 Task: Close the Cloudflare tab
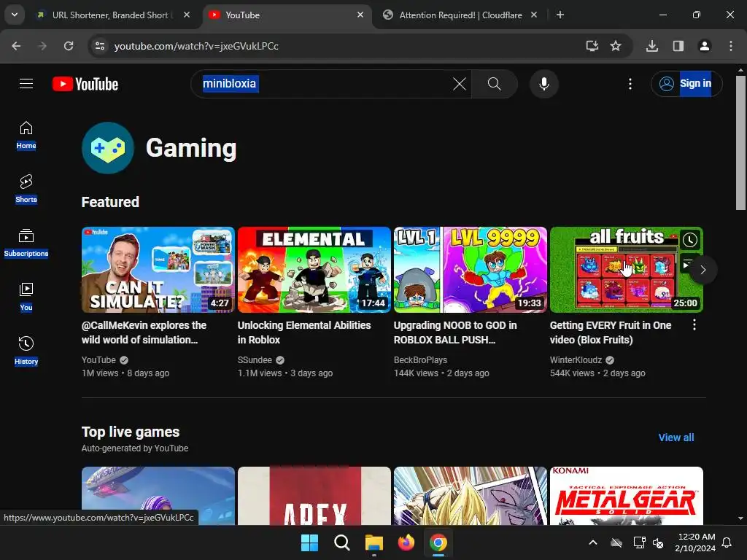tap(533, 15)
